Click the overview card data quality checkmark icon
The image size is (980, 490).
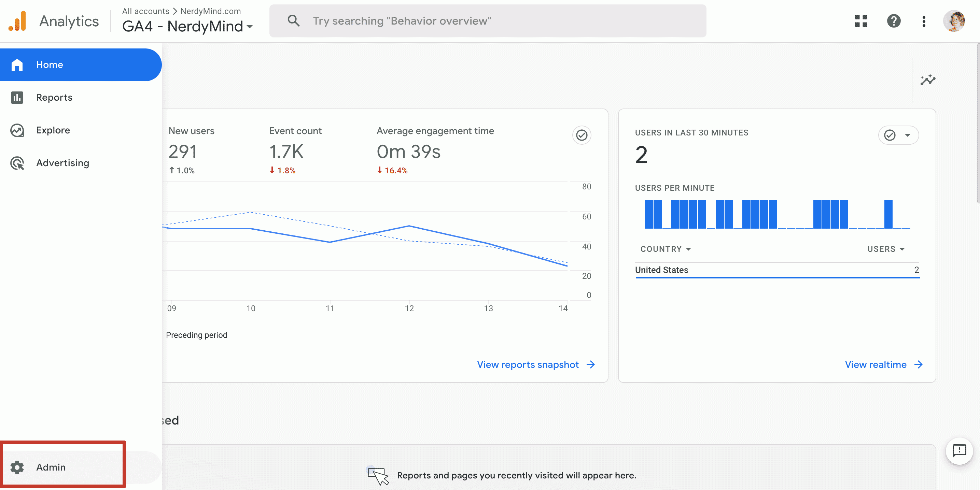(582, 135)
